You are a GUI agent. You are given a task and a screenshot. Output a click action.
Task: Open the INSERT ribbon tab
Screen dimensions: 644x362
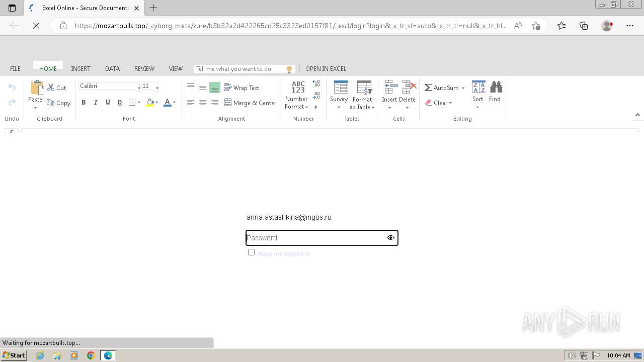point(80,69)
